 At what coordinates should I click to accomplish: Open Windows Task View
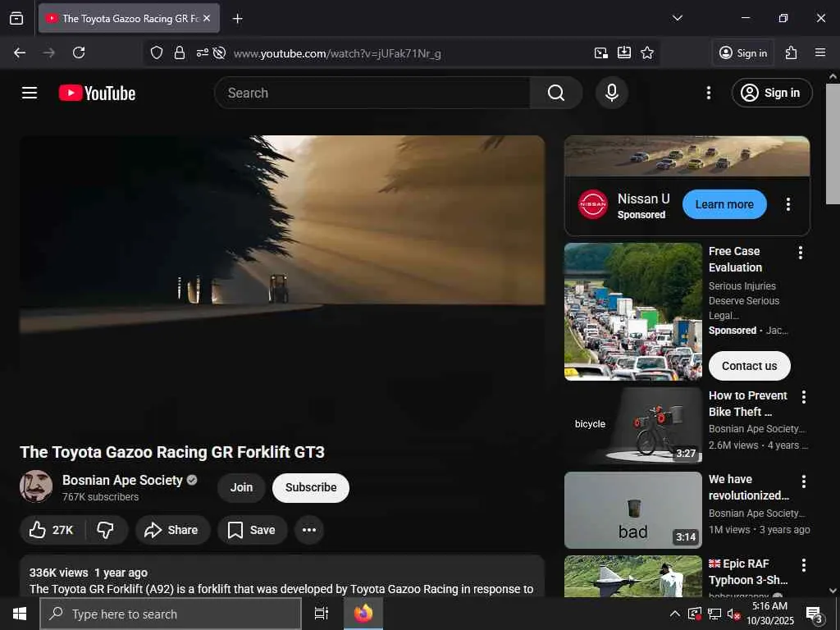(321, 614)
